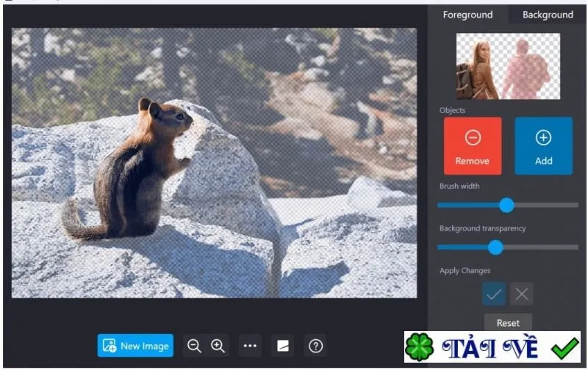This screenshot has height=370, width=588.
Task: Click the foreground example preview thumbnail
Action: click(508, 66)
